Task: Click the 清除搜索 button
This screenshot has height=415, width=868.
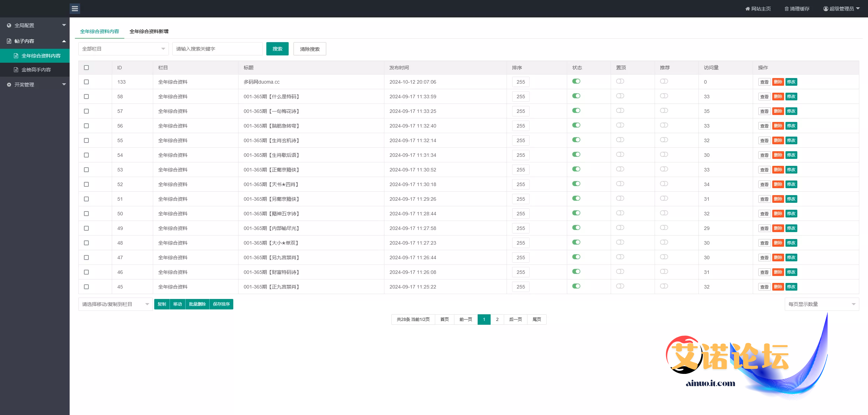Action: [310, 49]
